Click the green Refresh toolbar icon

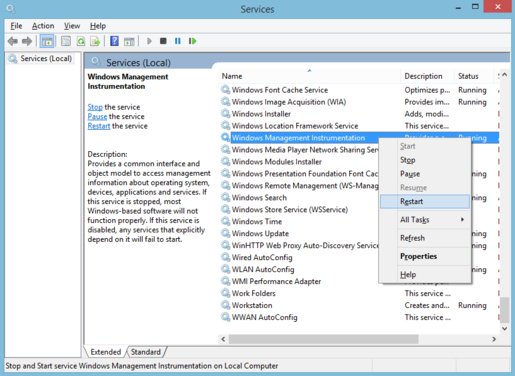click(x=81, y=41)
